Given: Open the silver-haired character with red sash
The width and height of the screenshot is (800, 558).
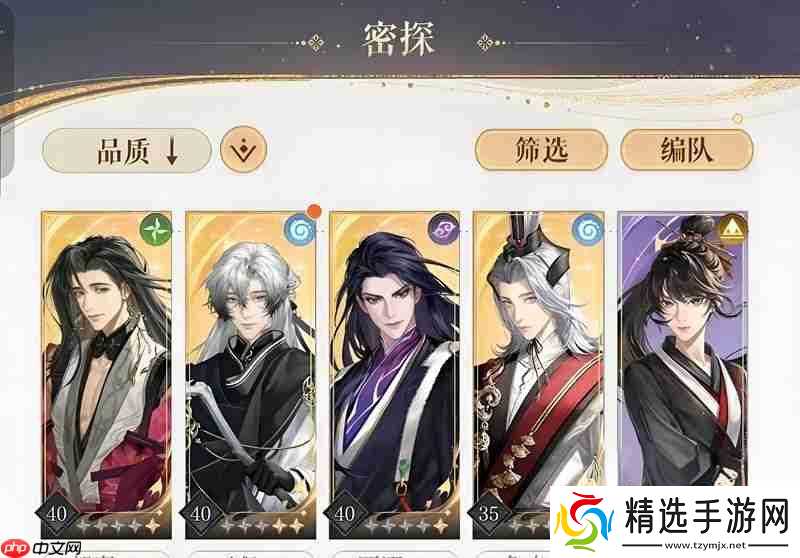Looking at the screenshot, I should 539,375.
